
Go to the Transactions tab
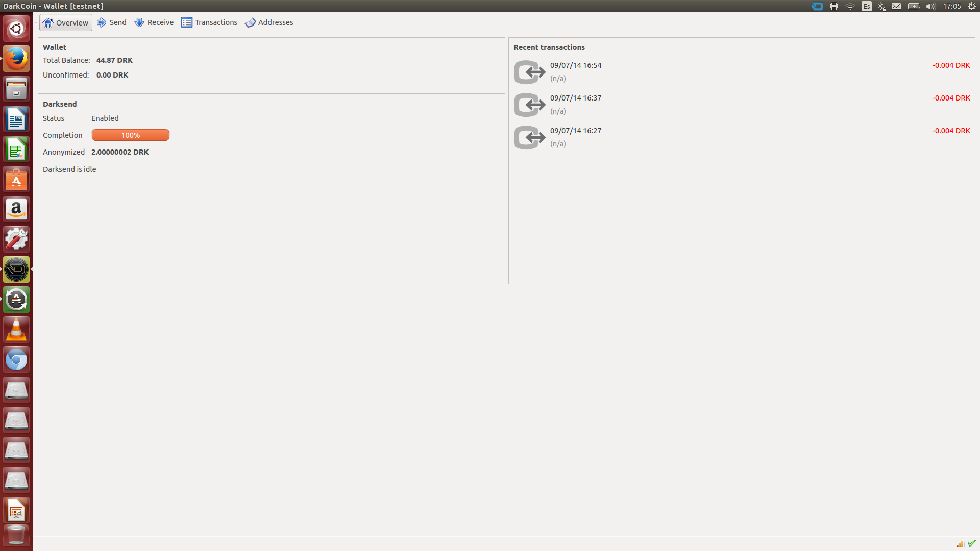(209, 22)
